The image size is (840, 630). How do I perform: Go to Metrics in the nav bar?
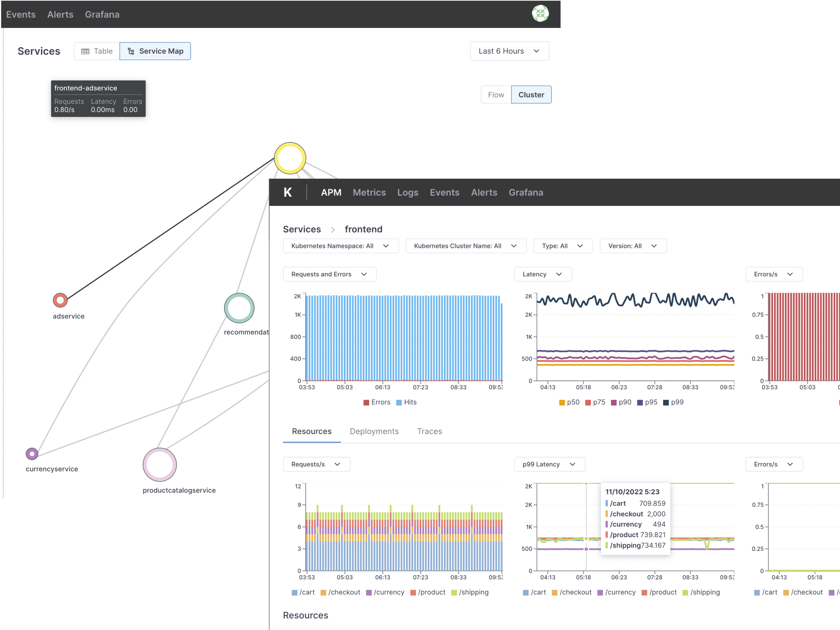(369, 192)
